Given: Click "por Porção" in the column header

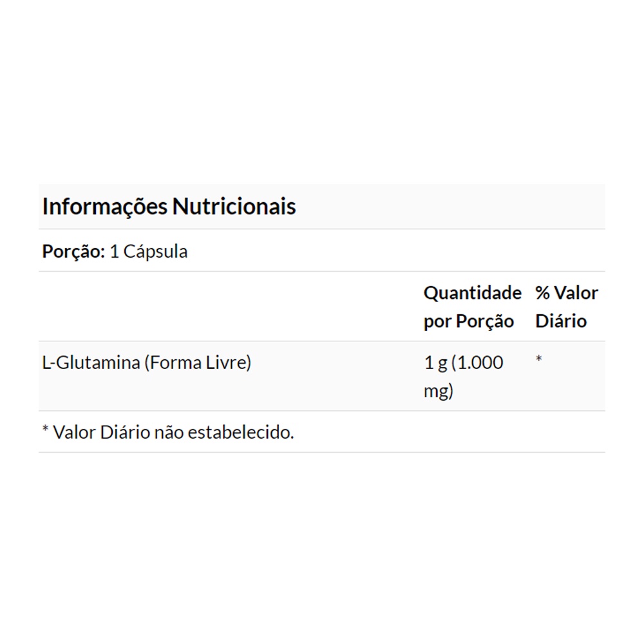Looking at the screenshot, I should pyautogui.click(x=468, y=321).
